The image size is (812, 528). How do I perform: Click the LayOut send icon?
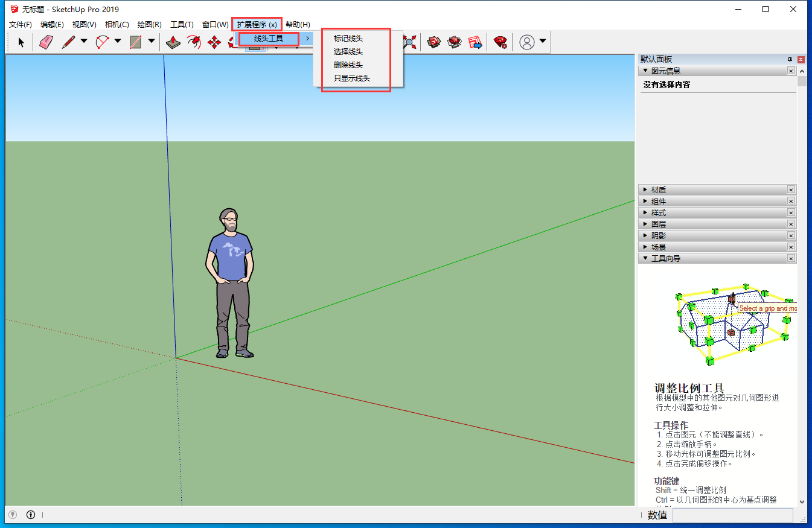[x=475, y=42]
